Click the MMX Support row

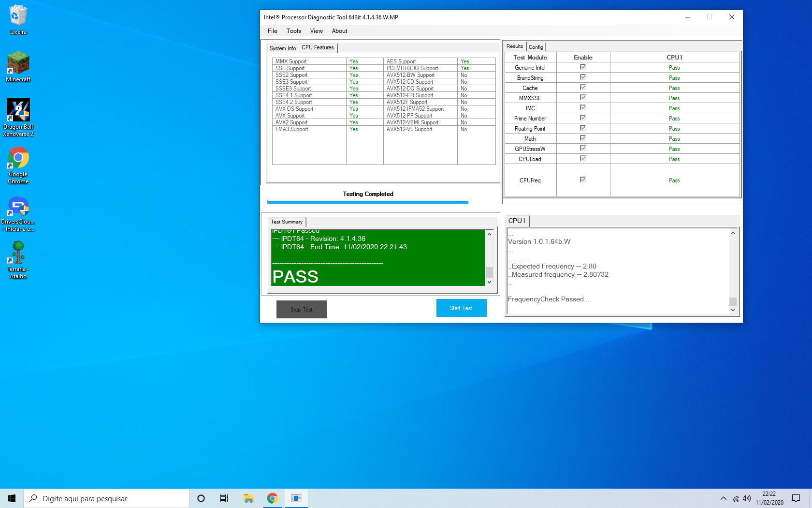point(328,61)
